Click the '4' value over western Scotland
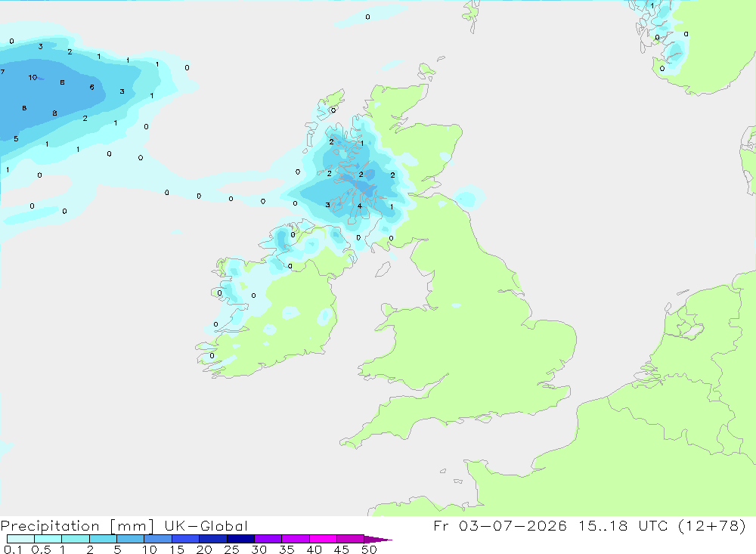Image resolution: width=756 pixels, height=554 pixels. pos(360,206)
